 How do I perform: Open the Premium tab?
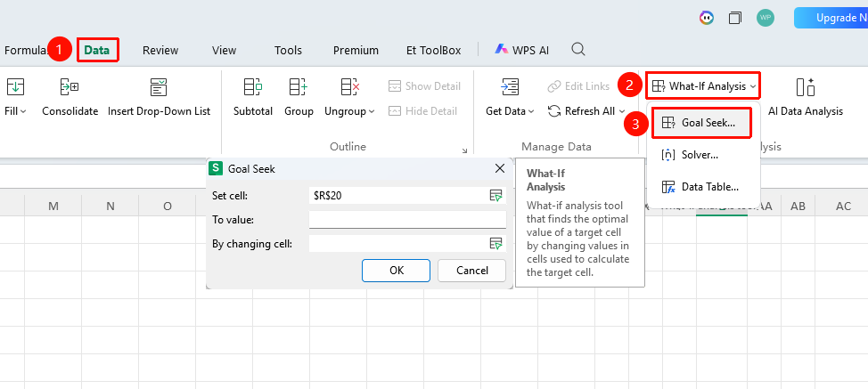click(356, 50)
